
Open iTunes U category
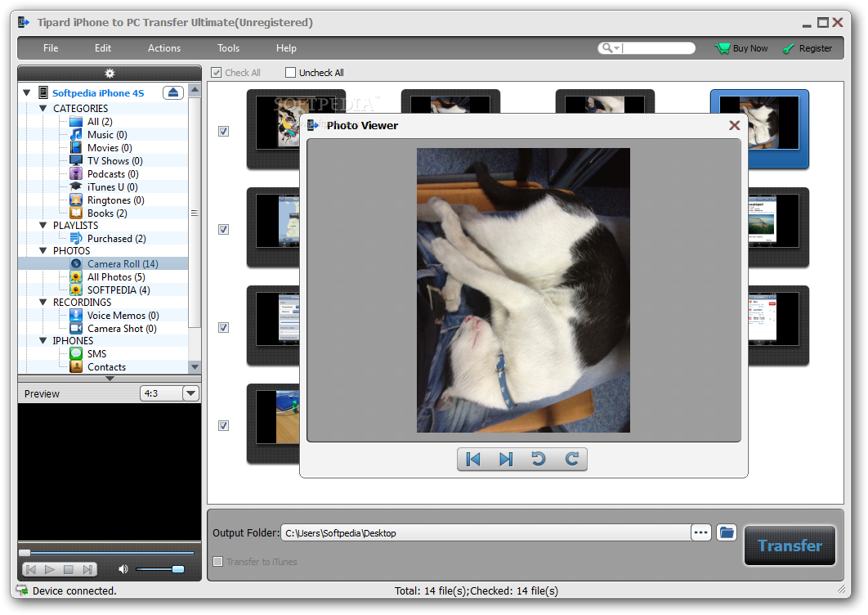[x=112, y=187]
